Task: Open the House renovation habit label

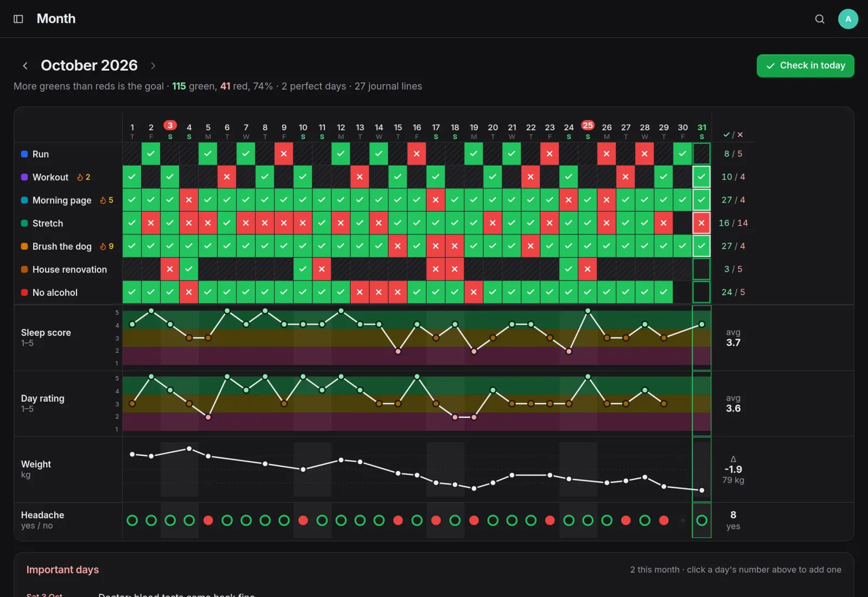Action: pos(69,269)
